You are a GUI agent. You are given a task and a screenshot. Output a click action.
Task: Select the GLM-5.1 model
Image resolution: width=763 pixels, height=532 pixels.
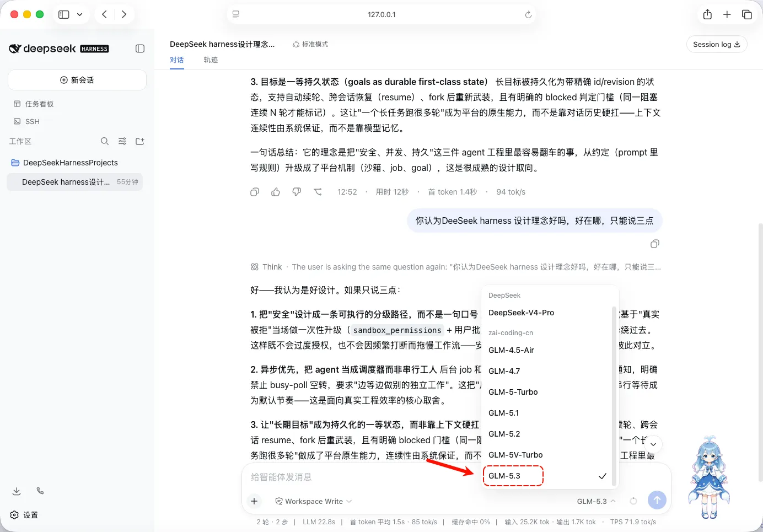(503, 413)
